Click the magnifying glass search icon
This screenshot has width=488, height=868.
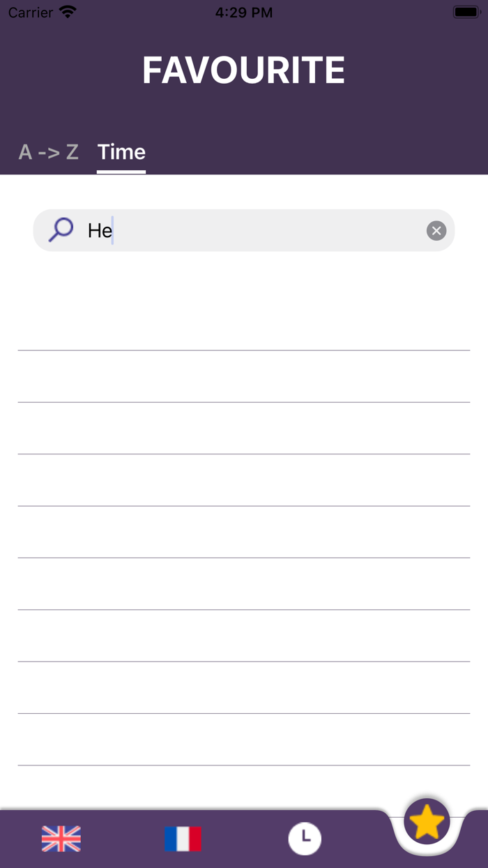pos(61,230)
